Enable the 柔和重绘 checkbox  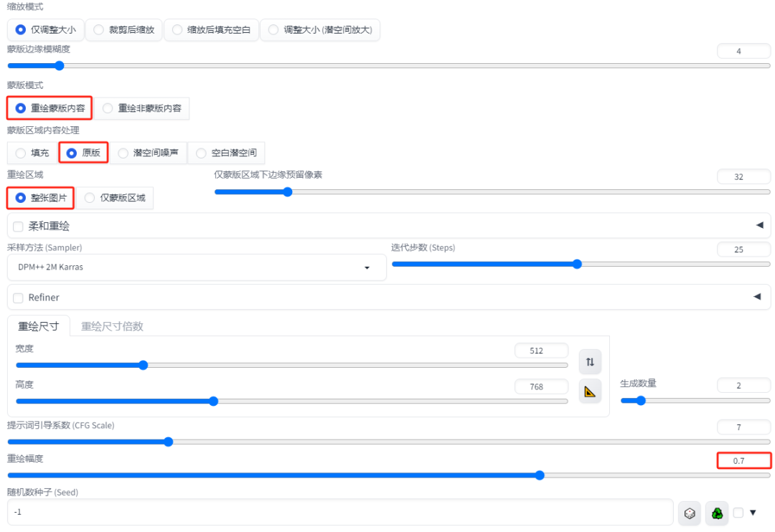18,227
